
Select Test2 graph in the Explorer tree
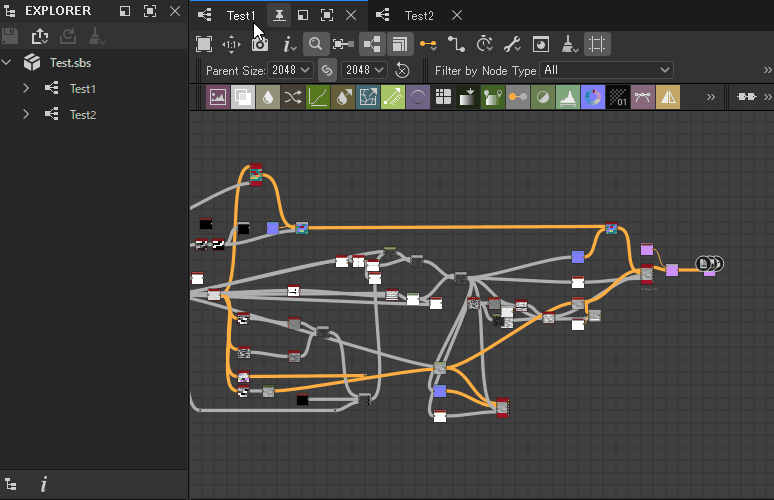[x=82, y=115]
